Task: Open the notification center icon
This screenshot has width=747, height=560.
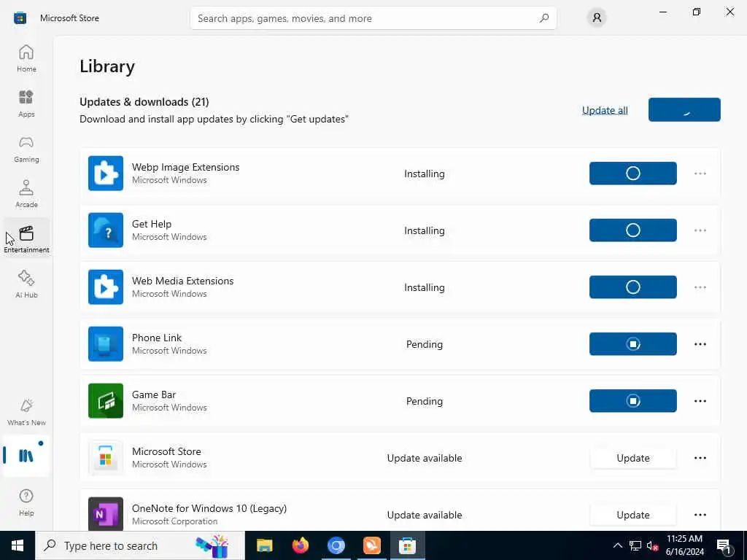Action: point(724,545)
